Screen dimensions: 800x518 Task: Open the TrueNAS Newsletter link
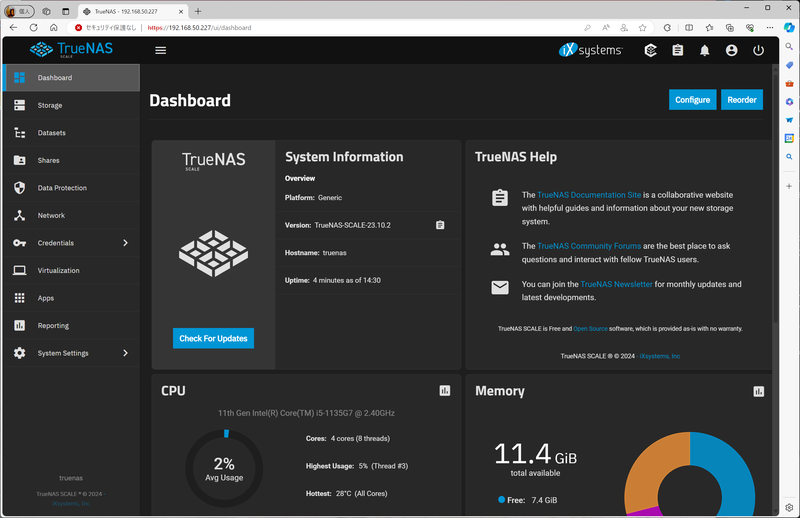[x=616, y=284]
